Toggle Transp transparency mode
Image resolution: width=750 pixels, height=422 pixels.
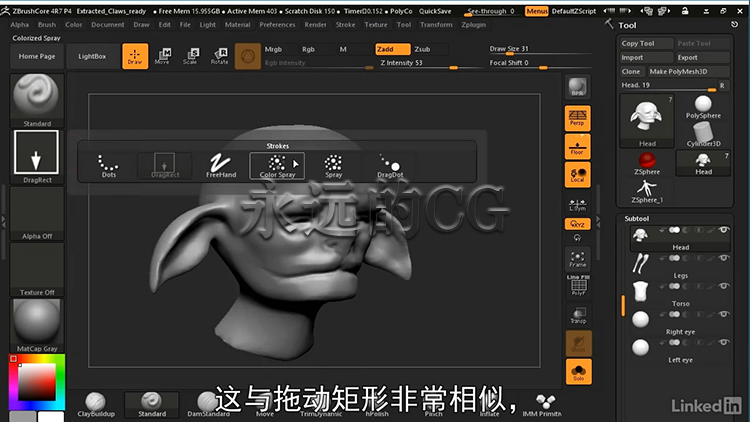click(x=578, y=315)
